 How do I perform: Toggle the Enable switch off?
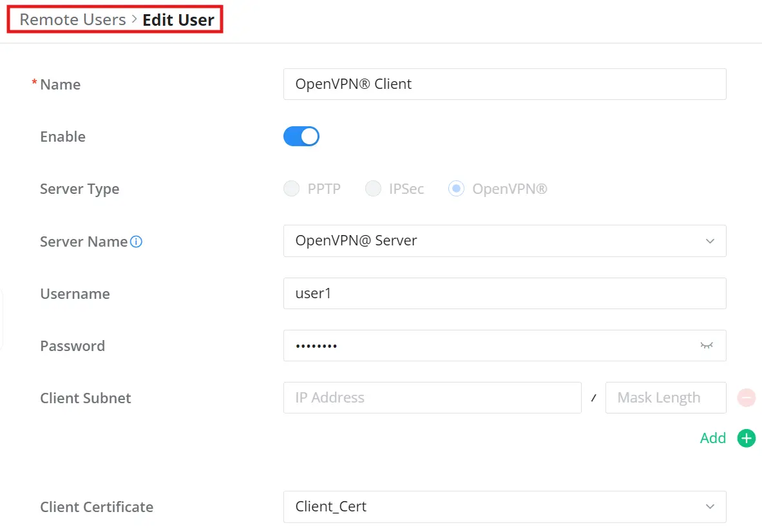coord(301,137)
